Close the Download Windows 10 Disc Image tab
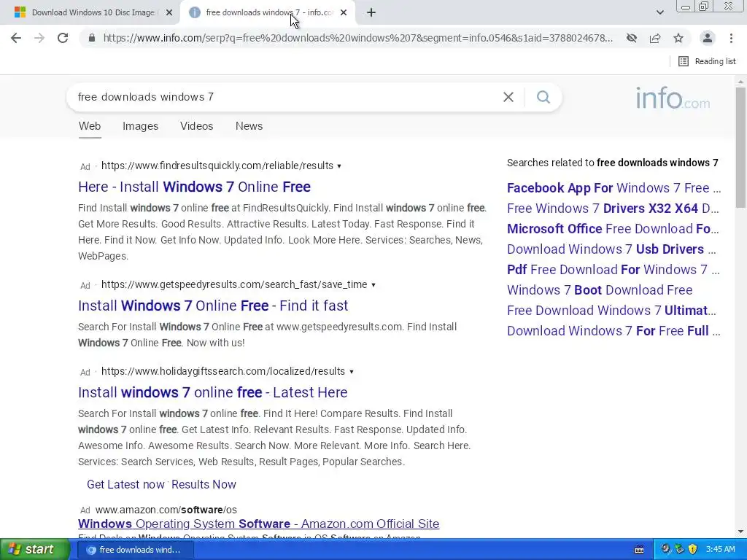747x560 pixels. (x=169, y=13)
